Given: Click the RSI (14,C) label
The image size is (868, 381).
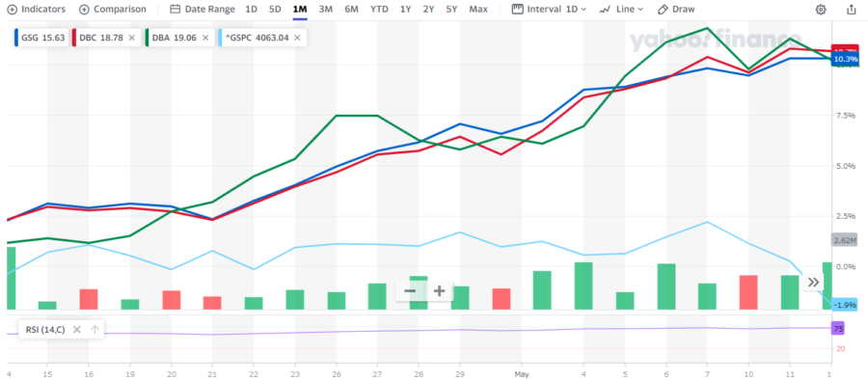Looking at the screenshot, I should 45,330.
